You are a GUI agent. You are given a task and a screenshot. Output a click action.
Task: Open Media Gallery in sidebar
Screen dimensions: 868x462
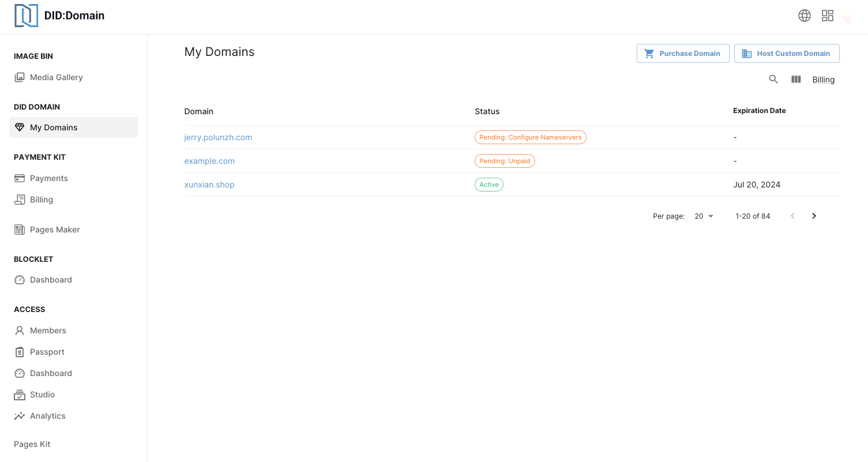coord(56,77)
